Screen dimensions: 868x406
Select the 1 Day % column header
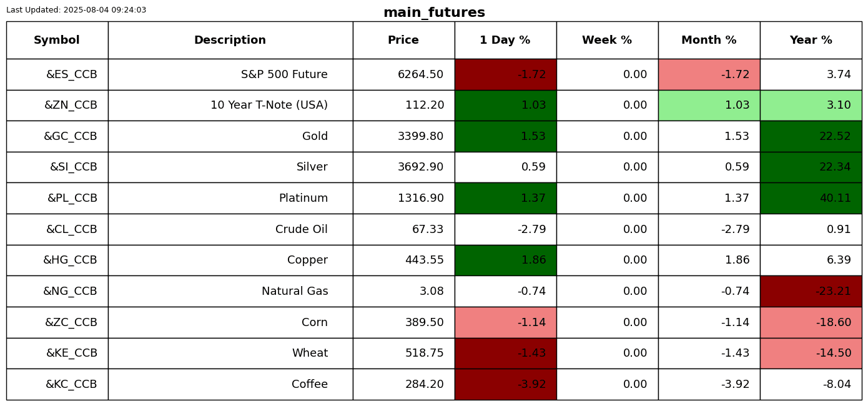click(505, 41)
